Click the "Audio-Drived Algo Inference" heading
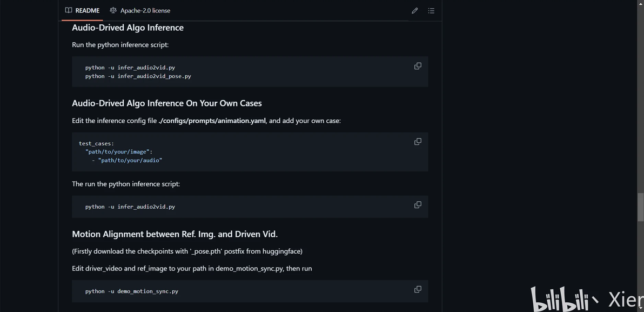The height and width of the screenshot is (312, 644). (x=128, y=28)
